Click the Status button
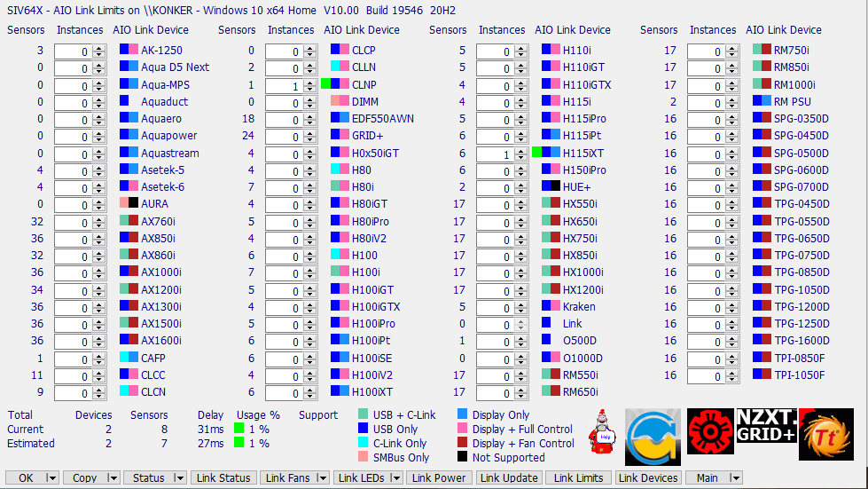 (148, 478)
